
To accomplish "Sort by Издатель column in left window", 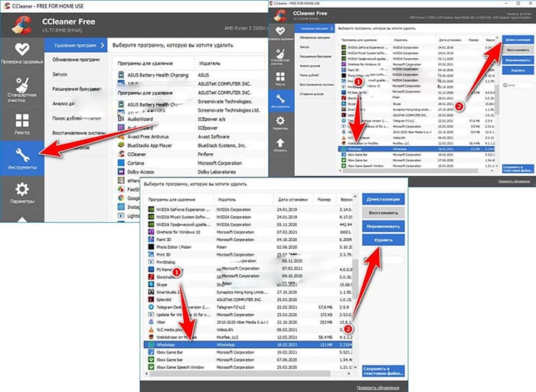I will [210, 64].
